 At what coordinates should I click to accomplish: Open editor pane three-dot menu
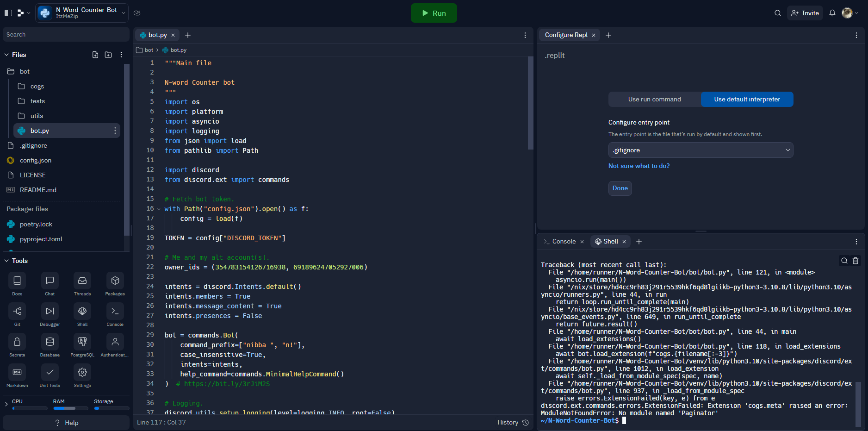click(x=525, y=35)
